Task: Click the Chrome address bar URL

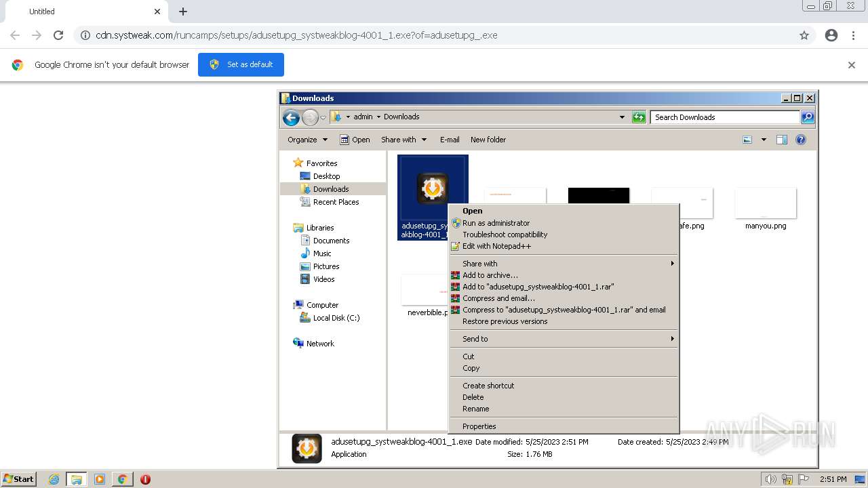Action: (296, 35)
